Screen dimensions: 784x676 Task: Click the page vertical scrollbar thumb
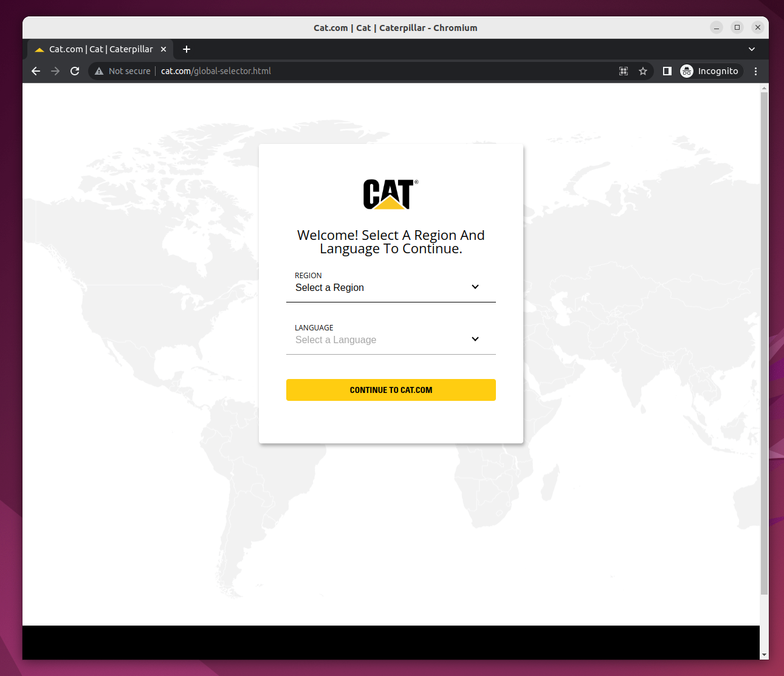(765, 343)
